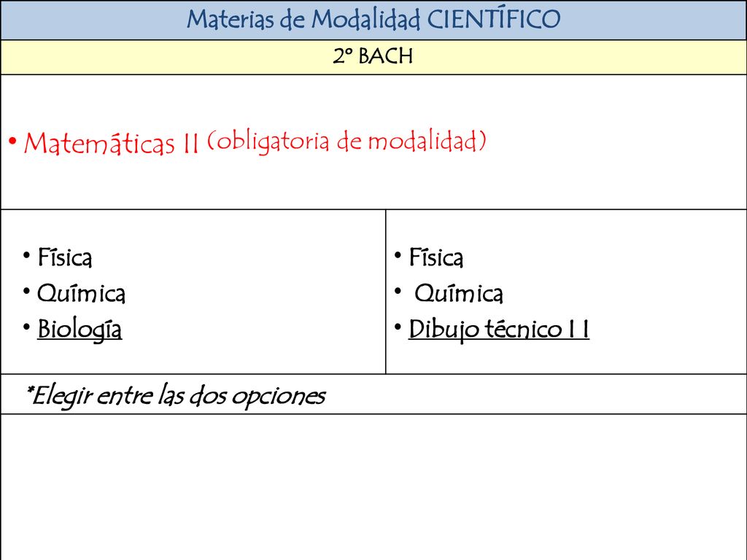Click the title 'Materias de Modalidad CIENTÍFICO'
The width and height of the screenshot is (747, 560).
tap(373, 20)
